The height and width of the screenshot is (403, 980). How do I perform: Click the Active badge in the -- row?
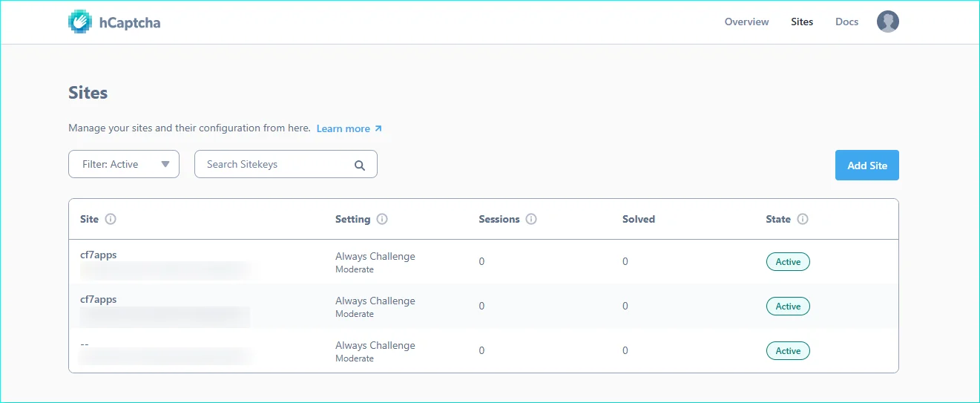tap(788, 351)
